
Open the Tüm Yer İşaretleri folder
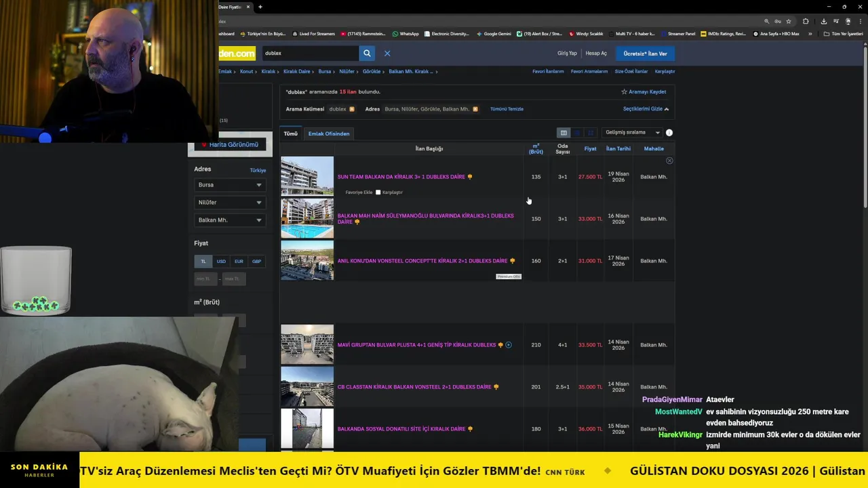[x=843, y=33]
